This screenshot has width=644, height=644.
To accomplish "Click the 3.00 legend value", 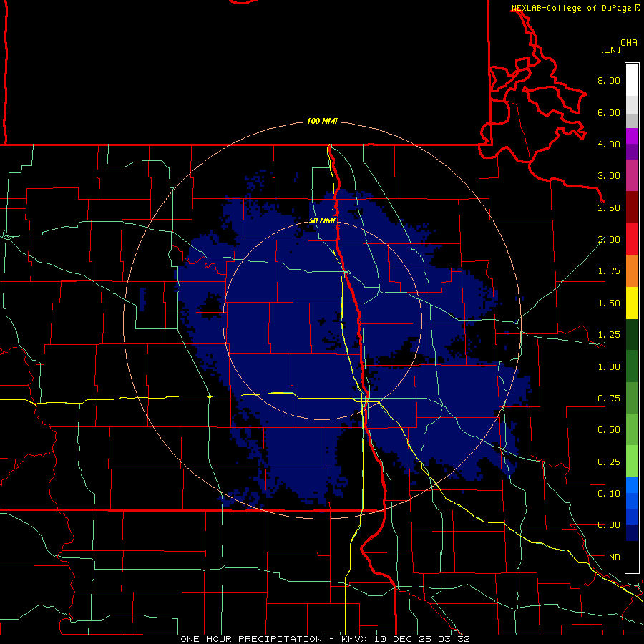I will pyautogui.click(x=609, y=176).
